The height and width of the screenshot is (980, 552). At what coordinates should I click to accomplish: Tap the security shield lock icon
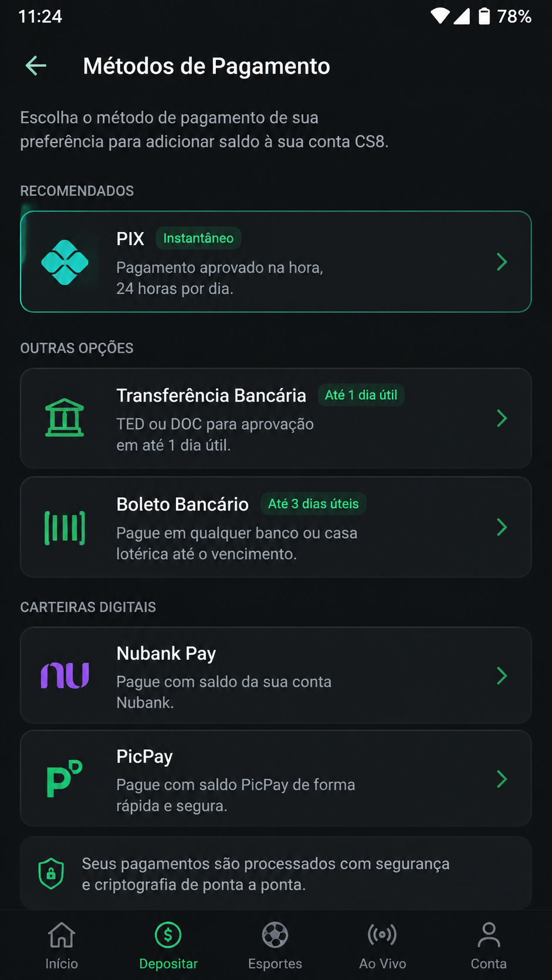[x=51, y=874]
